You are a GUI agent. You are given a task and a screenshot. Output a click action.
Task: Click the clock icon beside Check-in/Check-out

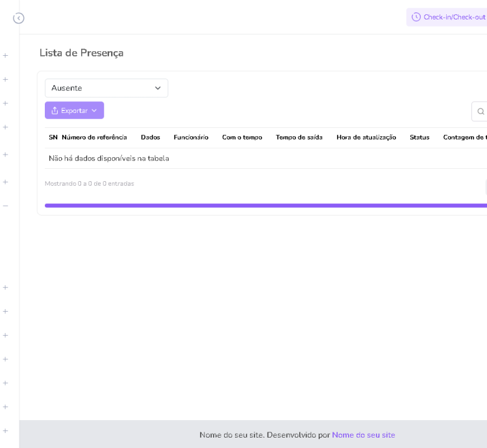[416, 17]
